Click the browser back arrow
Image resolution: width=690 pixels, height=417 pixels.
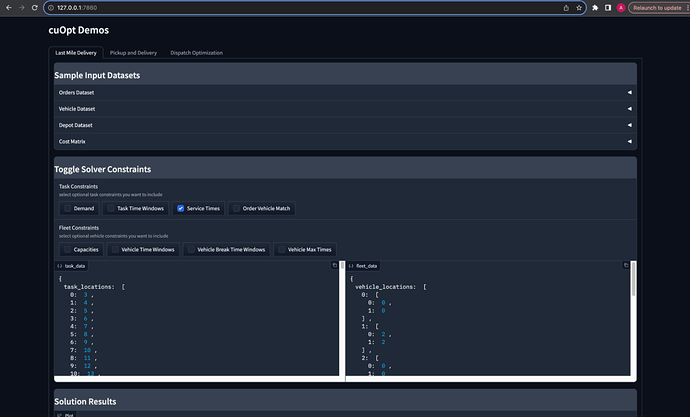[8, 8]
